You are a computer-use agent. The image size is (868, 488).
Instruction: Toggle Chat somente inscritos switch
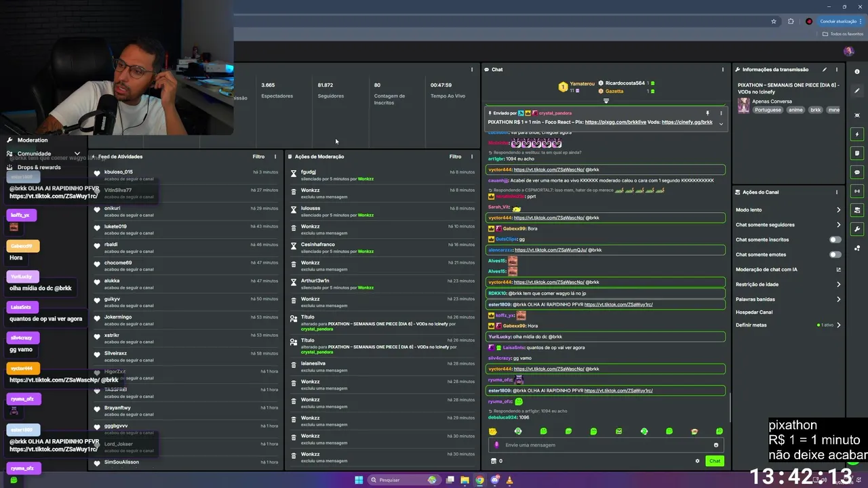(x=835, y=239)
